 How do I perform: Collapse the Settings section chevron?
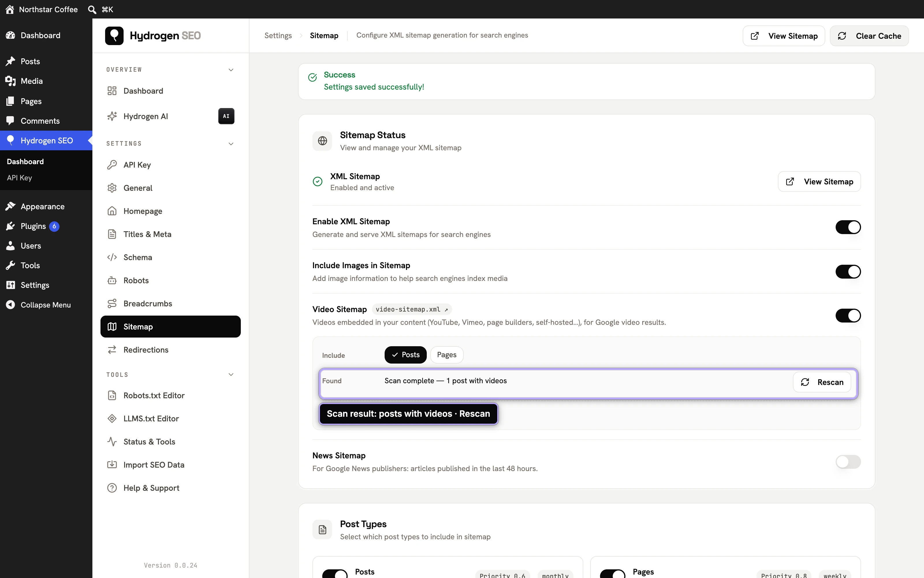tap(231, 144)
